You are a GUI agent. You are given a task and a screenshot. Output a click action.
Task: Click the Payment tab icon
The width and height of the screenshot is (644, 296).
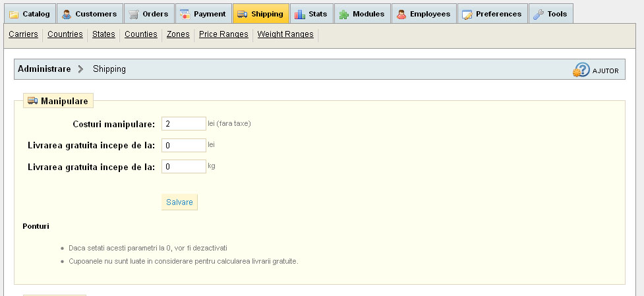(185, 14)
